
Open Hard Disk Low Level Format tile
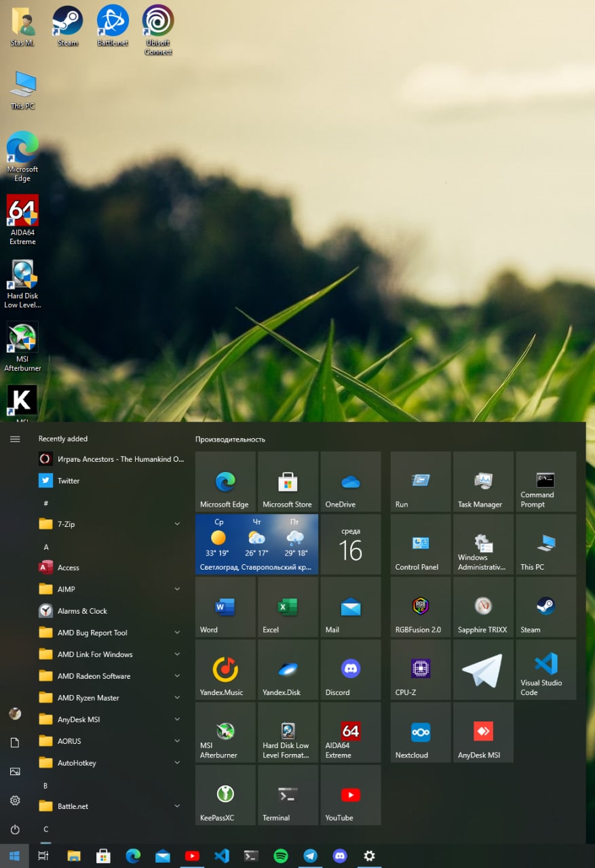click(288, 732)
